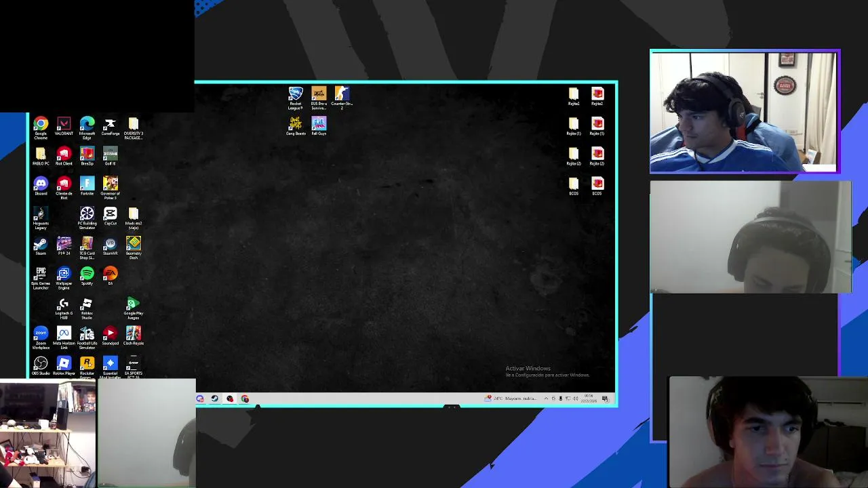This screenshot has width=868, height=488.
Task: Open the yellow Rojita2 folder
Action: [574, 96]
